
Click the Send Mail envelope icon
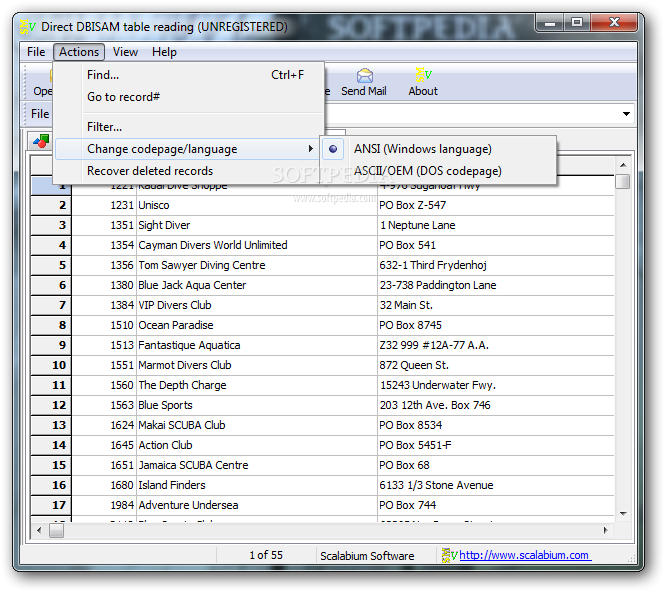(365, 76)
